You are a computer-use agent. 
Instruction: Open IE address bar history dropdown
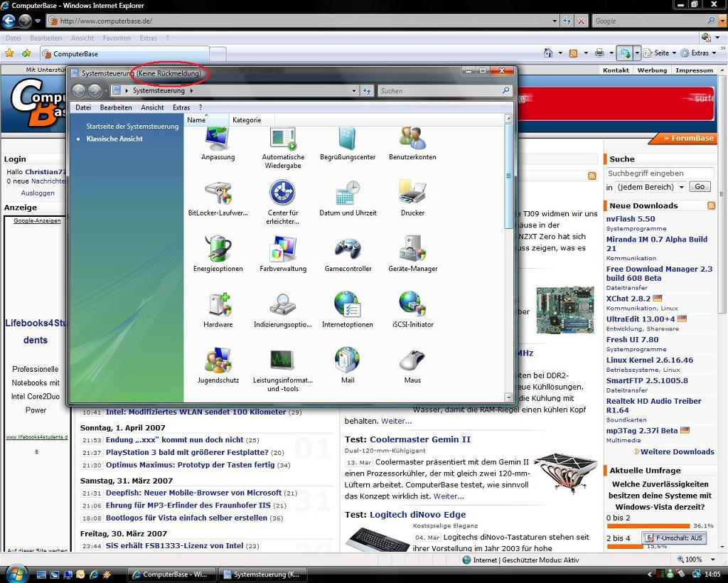pos(555,21)
